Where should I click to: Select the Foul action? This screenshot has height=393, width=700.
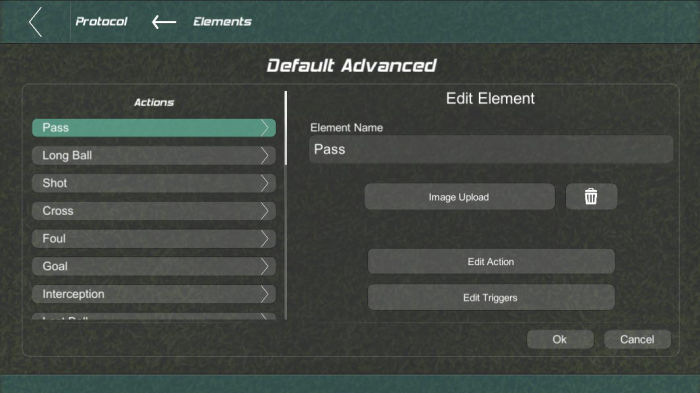[154, 238]
